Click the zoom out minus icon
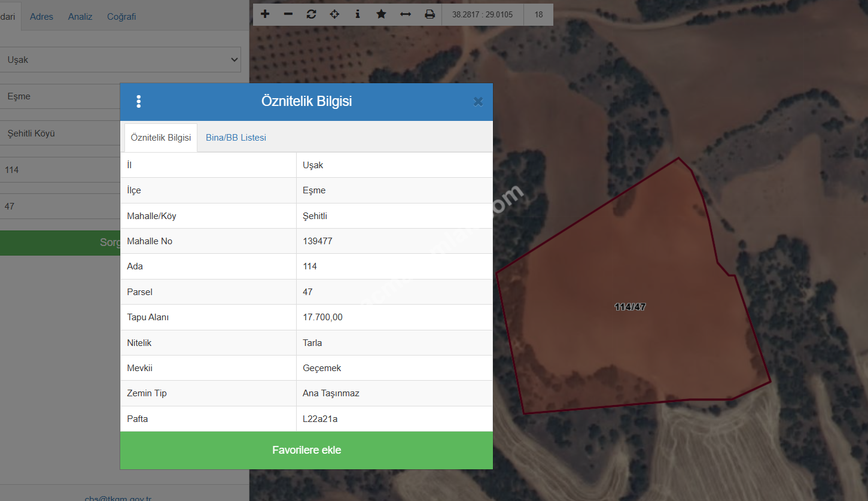 coord(288,14)
